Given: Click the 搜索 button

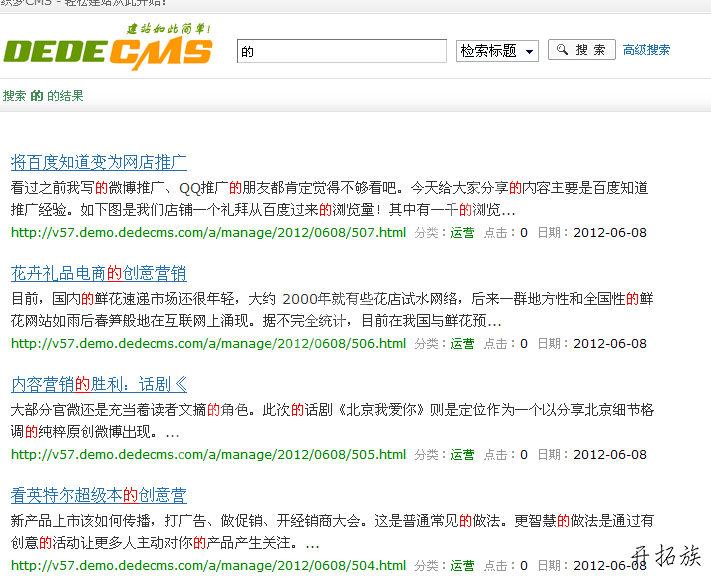Looking at the screenshot, I should click(582, 50).
